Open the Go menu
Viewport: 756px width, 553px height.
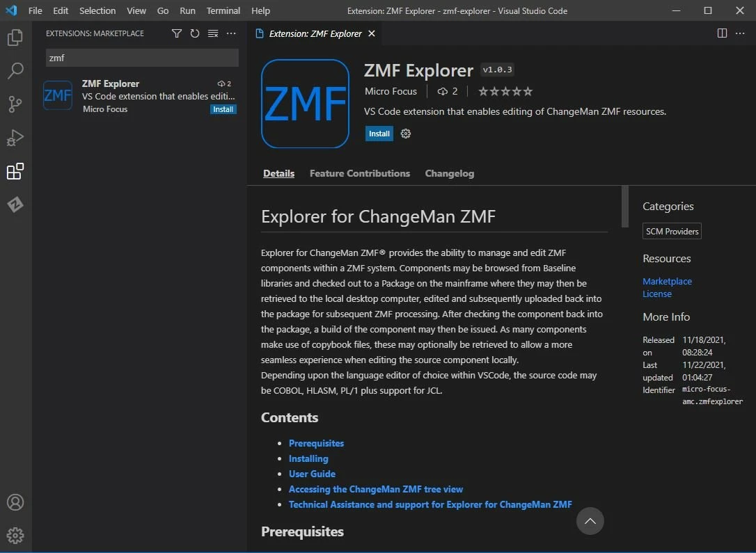[x=163, y=10]
